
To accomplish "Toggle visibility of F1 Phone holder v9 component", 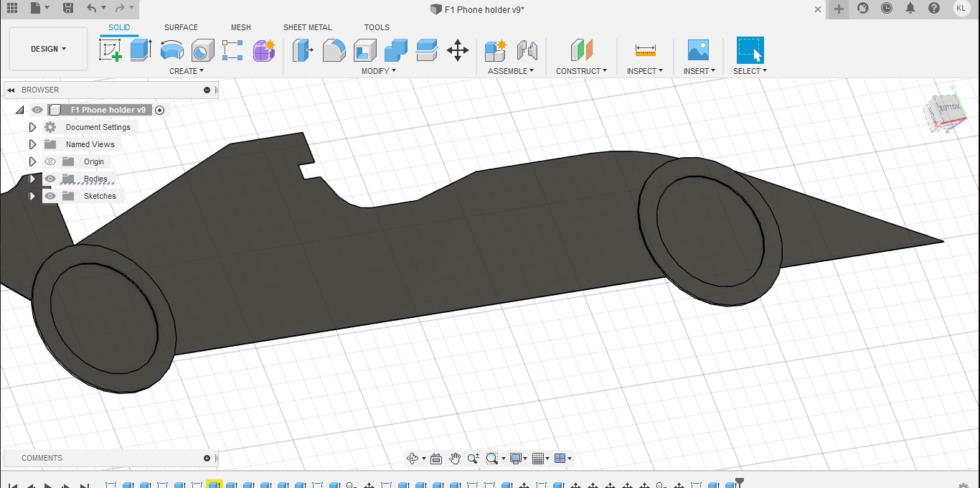I will click(x=37, y=110).
